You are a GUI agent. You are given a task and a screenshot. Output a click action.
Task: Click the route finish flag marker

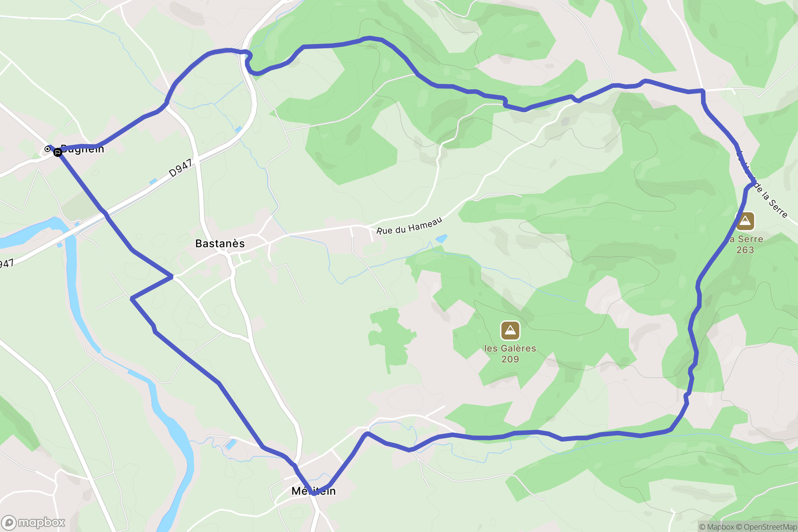pyautogui.click(x=57, y=152)
